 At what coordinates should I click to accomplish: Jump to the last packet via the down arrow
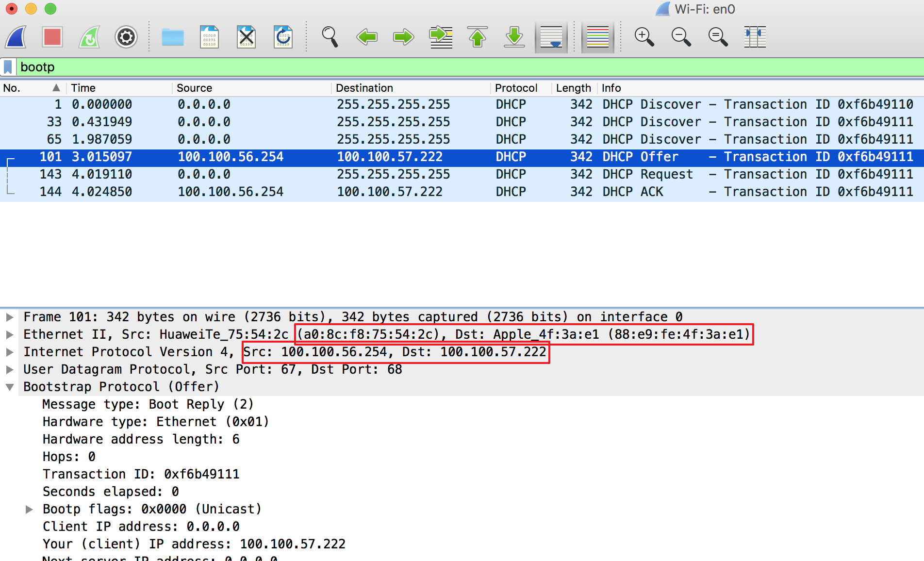514,36
